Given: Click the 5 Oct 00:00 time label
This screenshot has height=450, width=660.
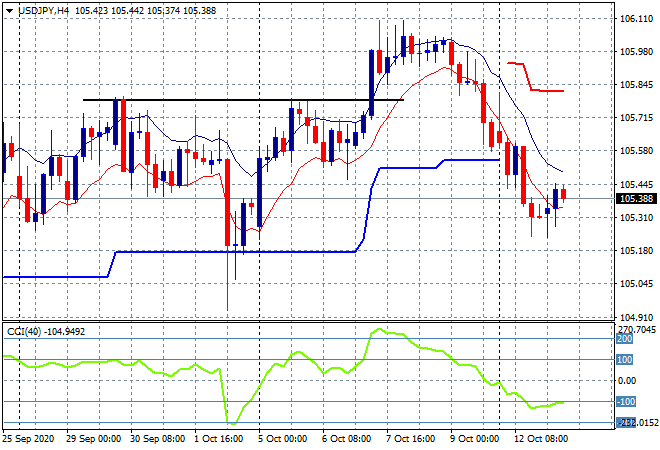Looking at the screenshot, I should 280,439.
